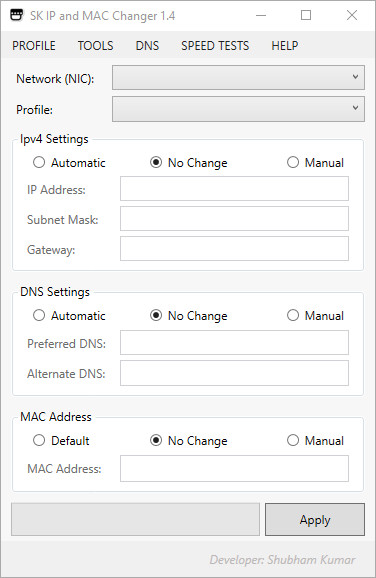The height and width of the screenshot is (578, 376).
Task: Click the Apply button
Action: (315, 519)
